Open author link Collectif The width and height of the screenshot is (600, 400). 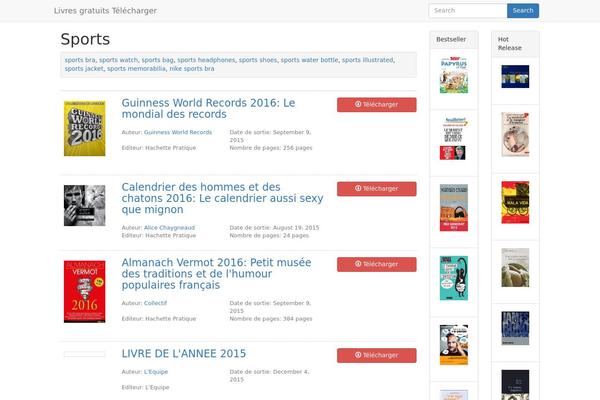pos(155,303)
